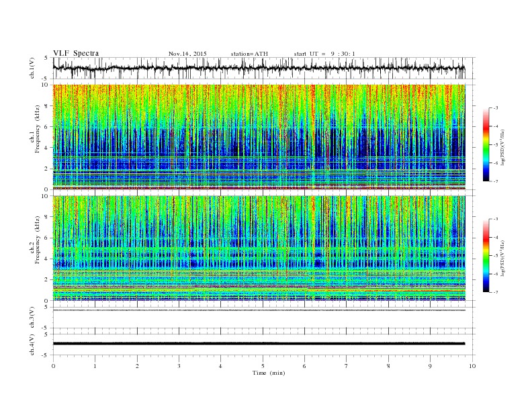
Task: Click the 4 kHz tick label of ch.1 spectrogram
Action: 47,148
